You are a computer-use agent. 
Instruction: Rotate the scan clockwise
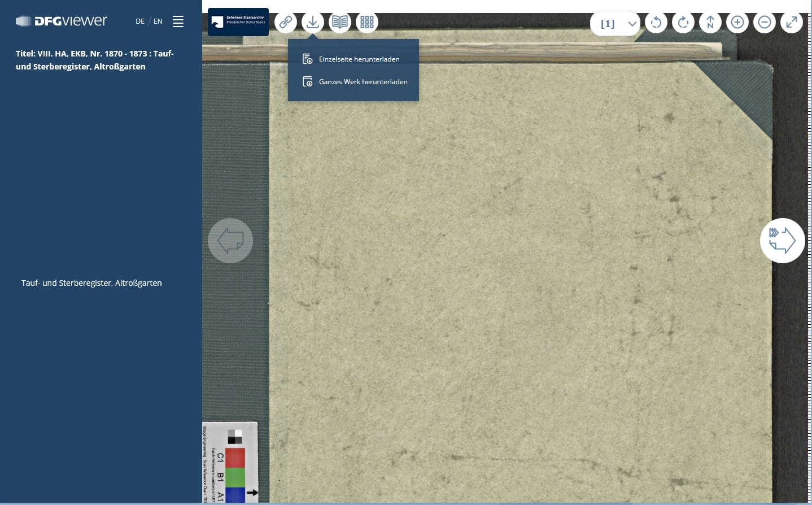click(x=683, y=22)
